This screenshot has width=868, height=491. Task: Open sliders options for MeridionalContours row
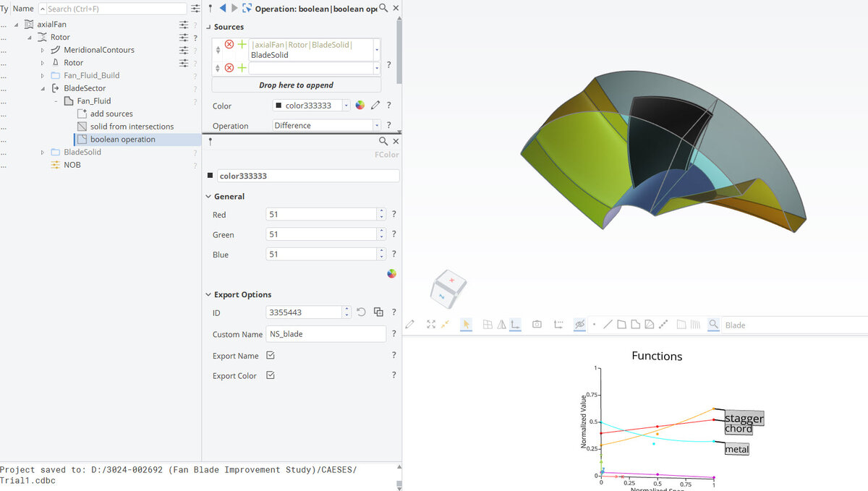[184, 50]
